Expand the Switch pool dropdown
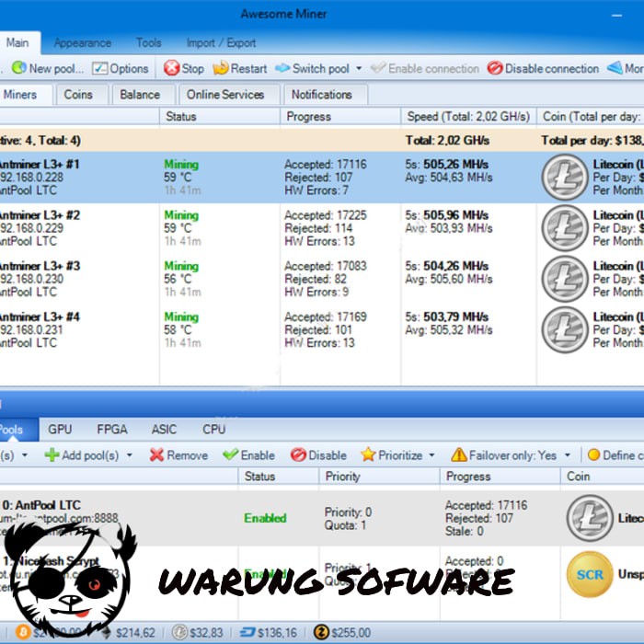644x644 pixels. point(358,68)
